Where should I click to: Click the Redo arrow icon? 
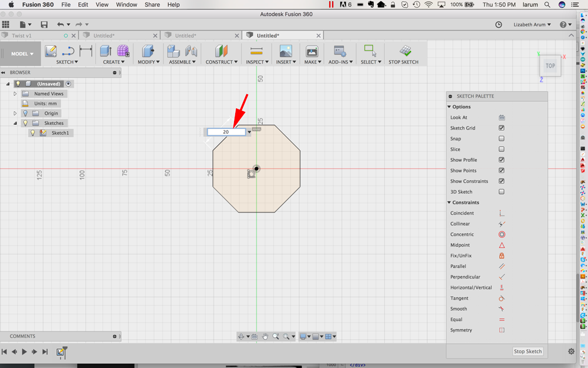[79, 24]
